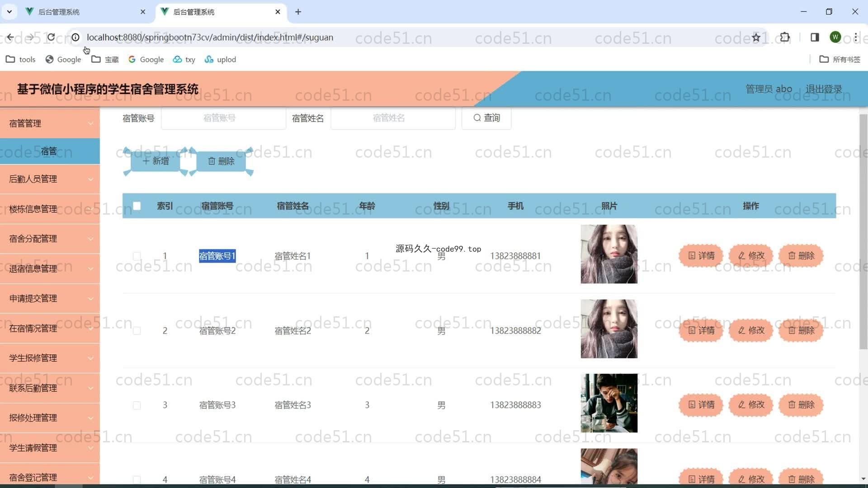Go back with the browser back arrow
This screenshot has height=488, width=868.
point(10,37)
